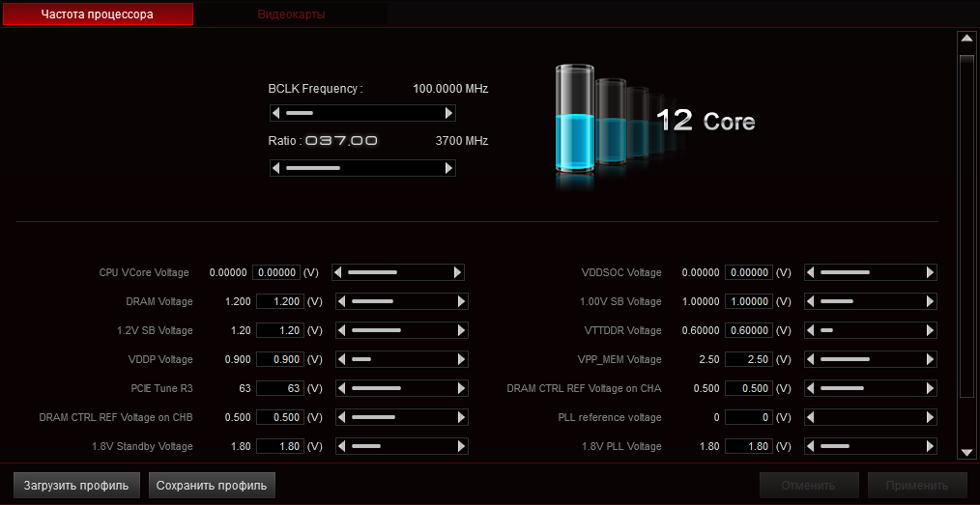Increase 1.00V SB Voltage right arrow
Screen dimensions: 980x505
point(930,301)
